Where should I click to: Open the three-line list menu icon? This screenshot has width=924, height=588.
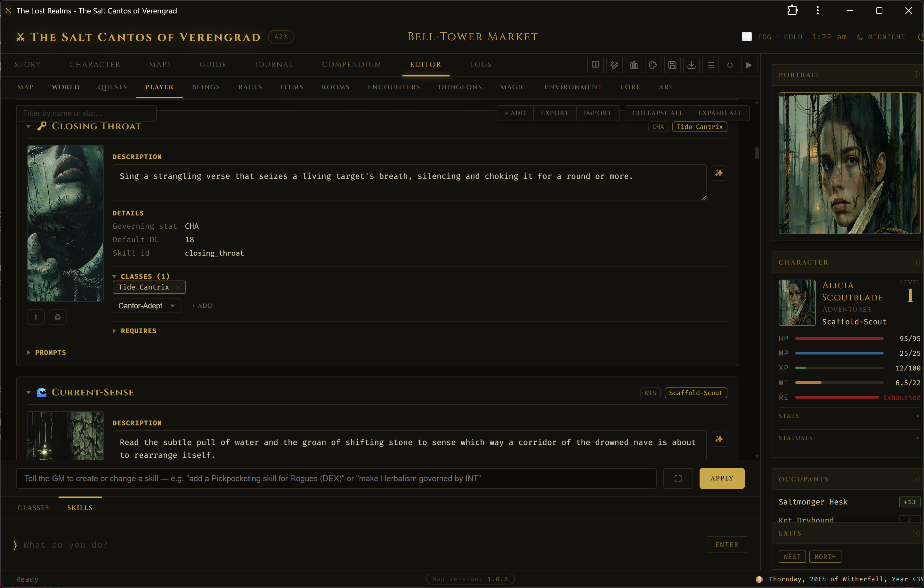click(x=710, y=65)
